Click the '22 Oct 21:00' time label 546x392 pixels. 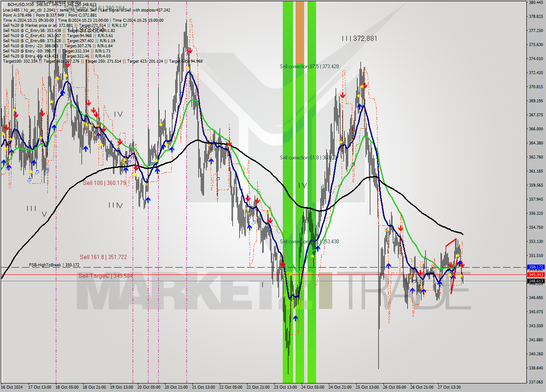pyautogui.click(x=258, y=387)
